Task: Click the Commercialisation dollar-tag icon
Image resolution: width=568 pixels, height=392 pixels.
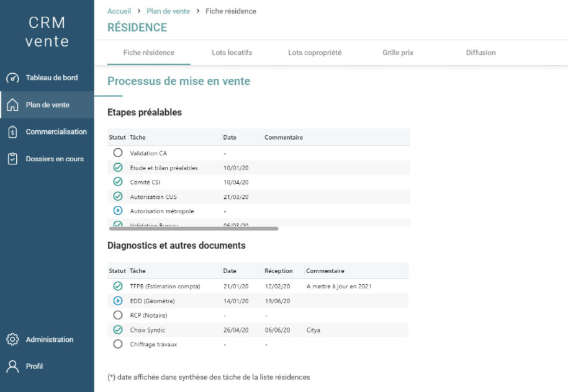Action: (x=12, y=131)
